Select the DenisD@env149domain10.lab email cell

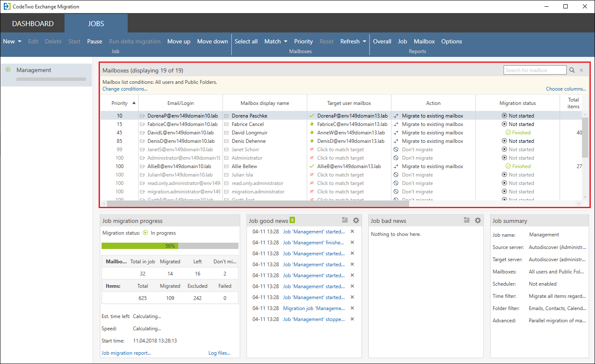(181, 141)
